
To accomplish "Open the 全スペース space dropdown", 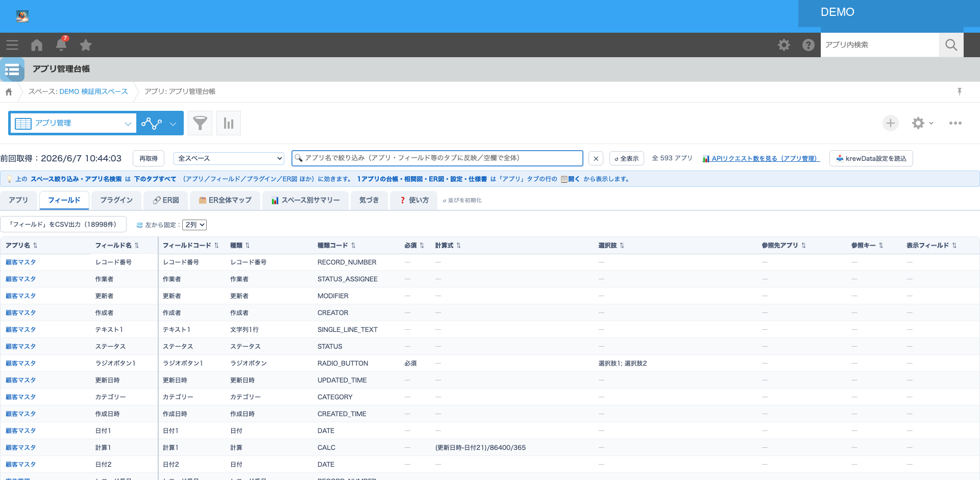I will tap(229, 158).
